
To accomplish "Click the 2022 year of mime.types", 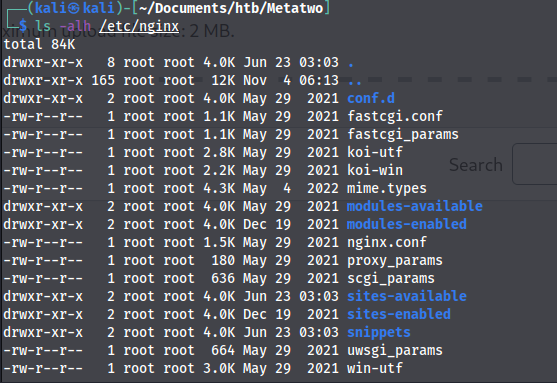I will pos(323,189).
